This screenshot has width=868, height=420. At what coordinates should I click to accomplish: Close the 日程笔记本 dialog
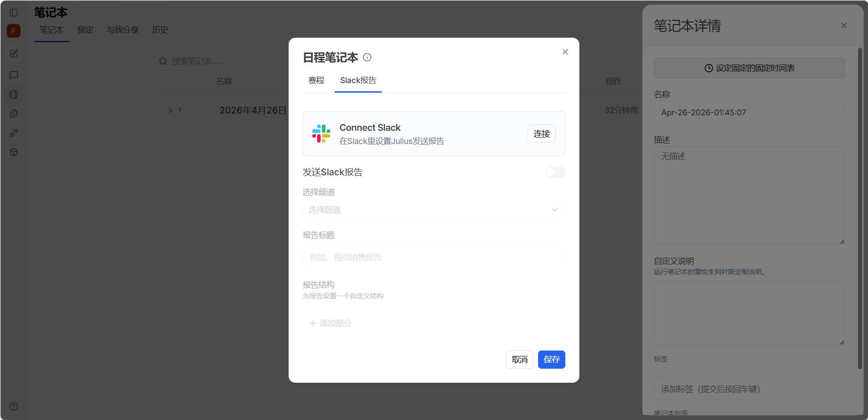[565, 52]
